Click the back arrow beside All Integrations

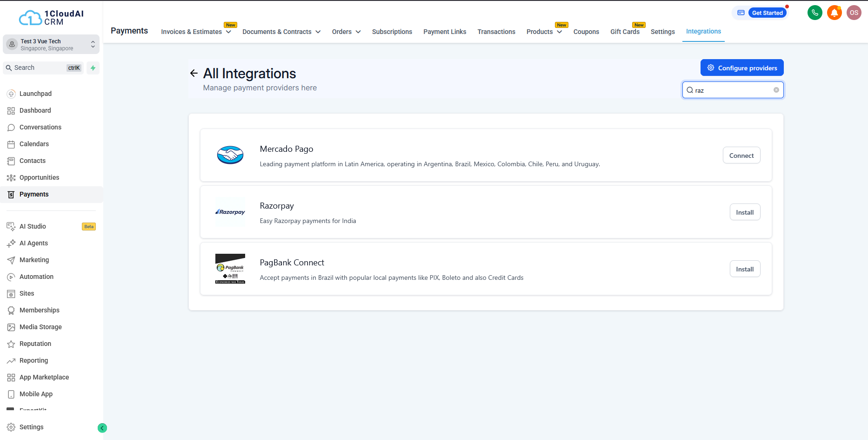(x=194, y=73)
